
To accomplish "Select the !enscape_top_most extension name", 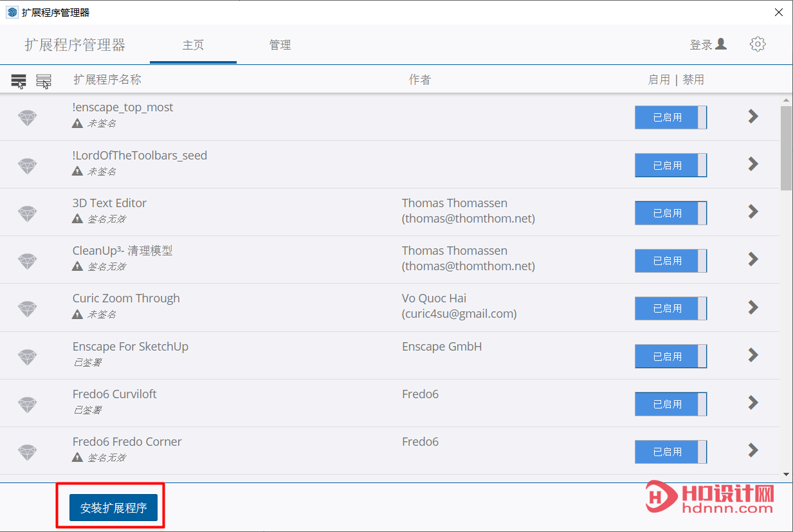I will 123,107.
